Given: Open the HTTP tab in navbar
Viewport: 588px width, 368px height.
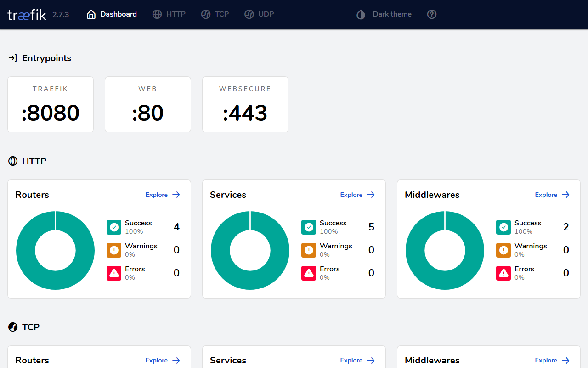Looking at the screenshot, I should 169,14.
